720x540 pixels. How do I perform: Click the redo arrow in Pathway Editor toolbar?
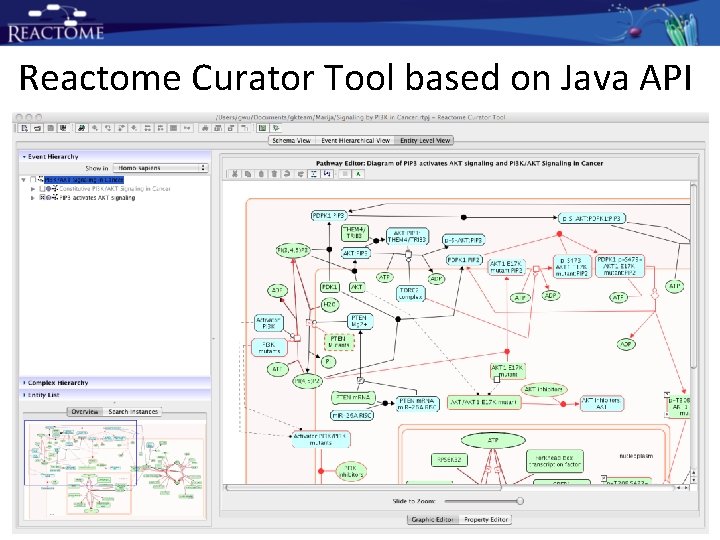[x=300, y=174]
